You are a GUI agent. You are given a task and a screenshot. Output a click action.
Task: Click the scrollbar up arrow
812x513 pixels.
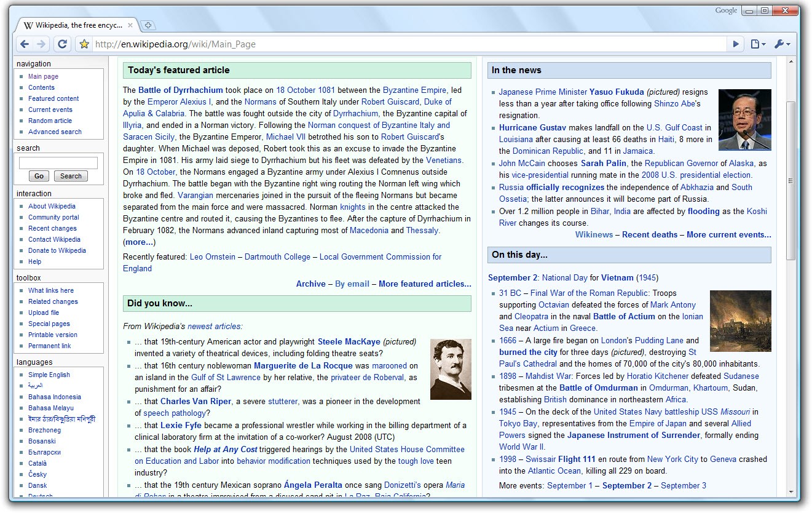pos(791,62)
